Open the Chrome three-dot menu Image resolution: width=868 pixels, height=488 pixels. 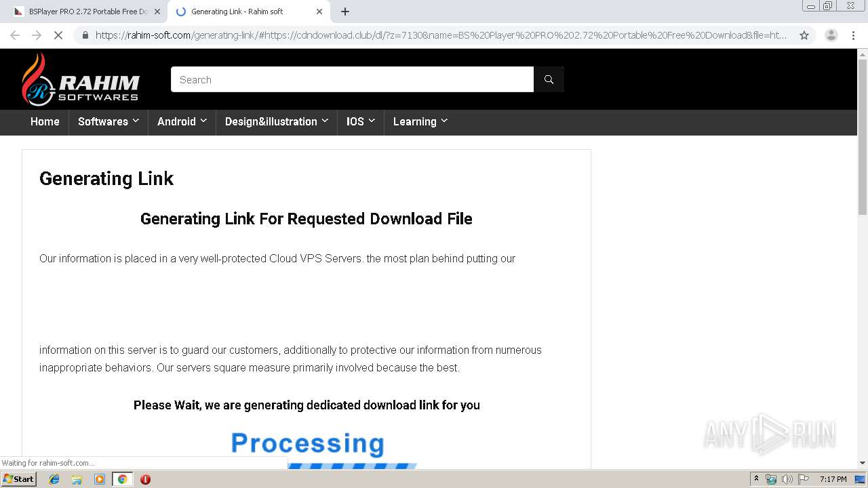(x=854, y=35)
